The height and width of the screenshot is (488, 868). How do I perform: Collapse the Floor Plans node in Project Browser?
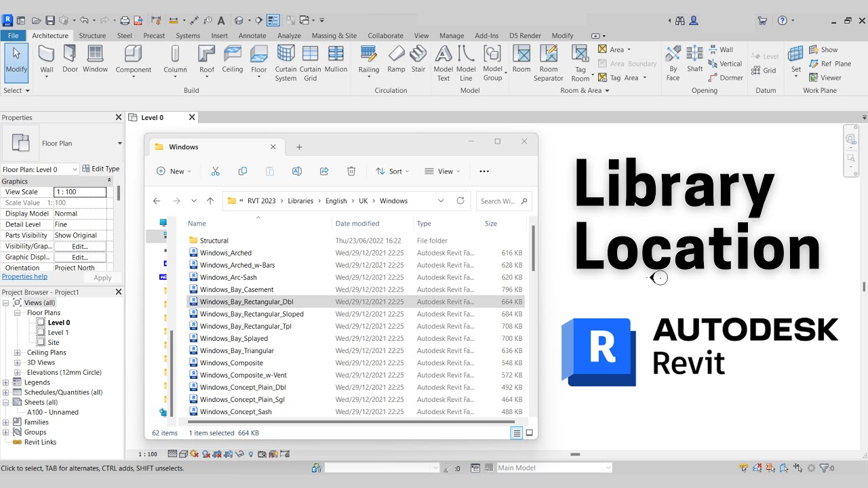coord(18,313)
